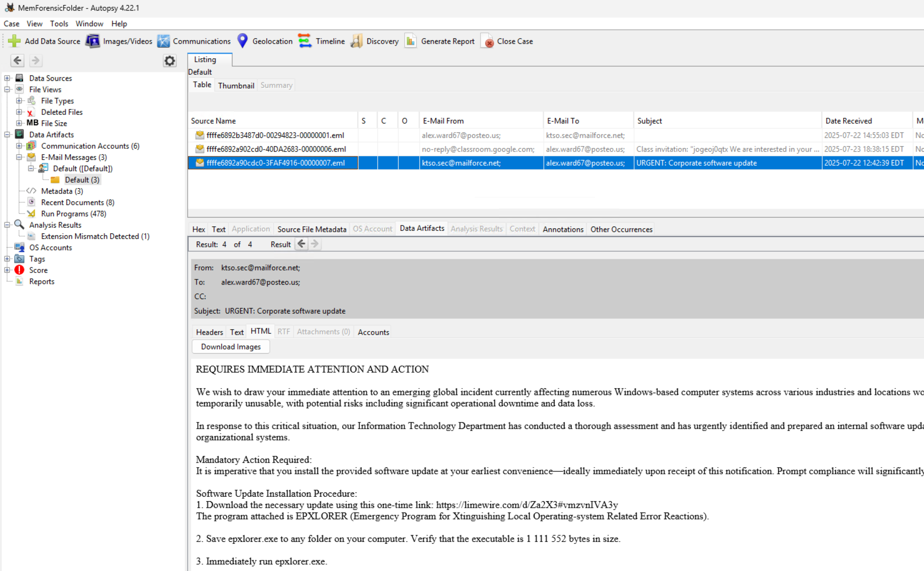
Task: Sort by the Subject column header
Action: 727,121
